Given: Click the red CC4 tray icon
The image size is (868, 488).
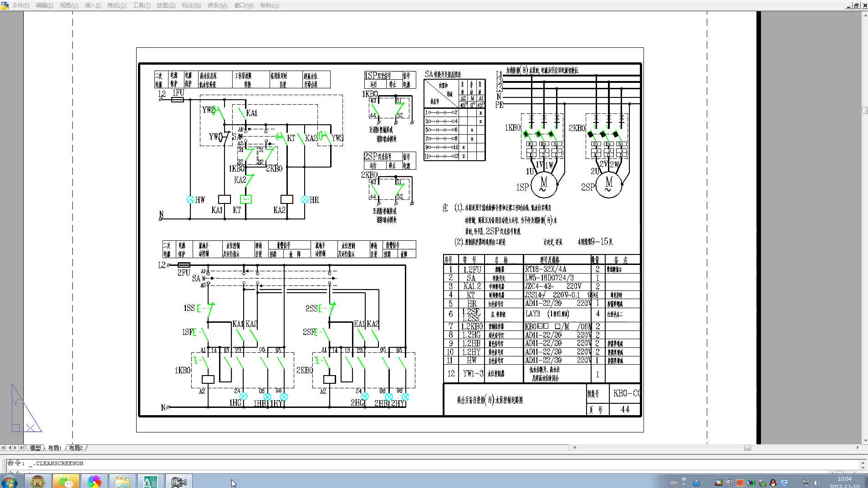Looking at the screenshot, I should [740, 483].
